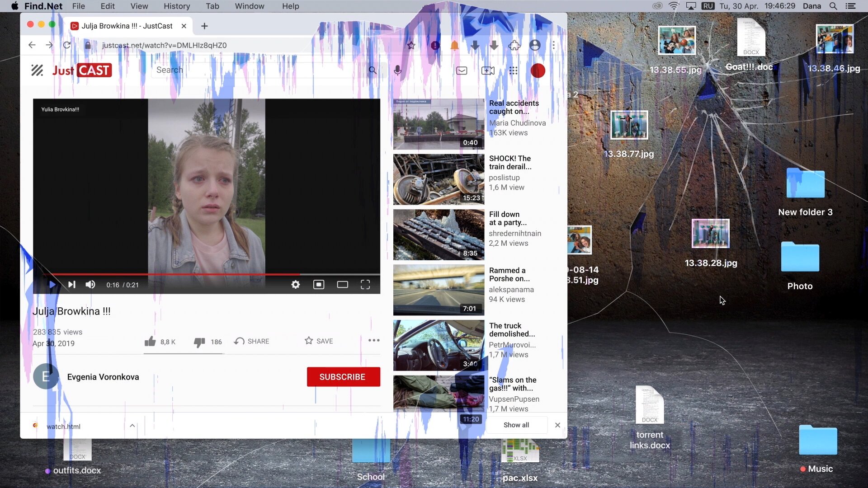Go to JustCast home logo
Screen dimensions: 868x488
point(82,70)
